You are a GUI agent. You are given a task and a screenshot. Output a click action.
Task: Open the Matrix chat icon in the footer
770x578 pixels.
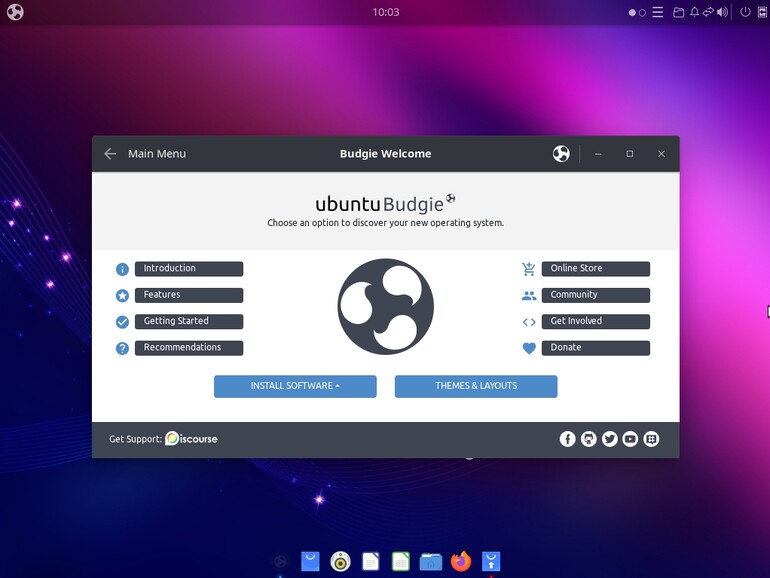[651, 439]
